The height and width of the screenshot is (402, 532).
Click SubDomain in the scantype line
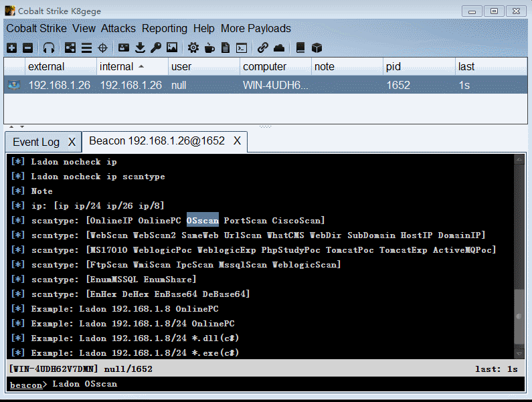[x=371, y=235]
